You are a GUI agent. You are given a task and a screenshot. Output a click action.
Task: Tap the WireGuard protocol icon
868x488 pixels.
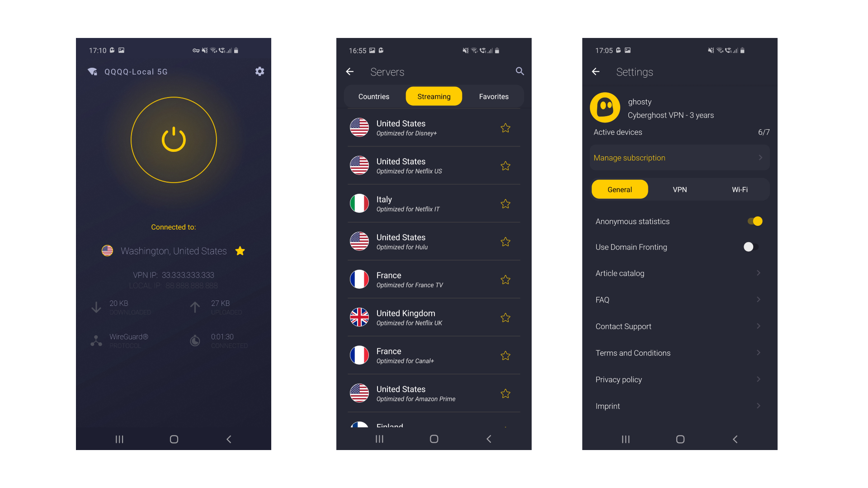(x=97, y=341)
